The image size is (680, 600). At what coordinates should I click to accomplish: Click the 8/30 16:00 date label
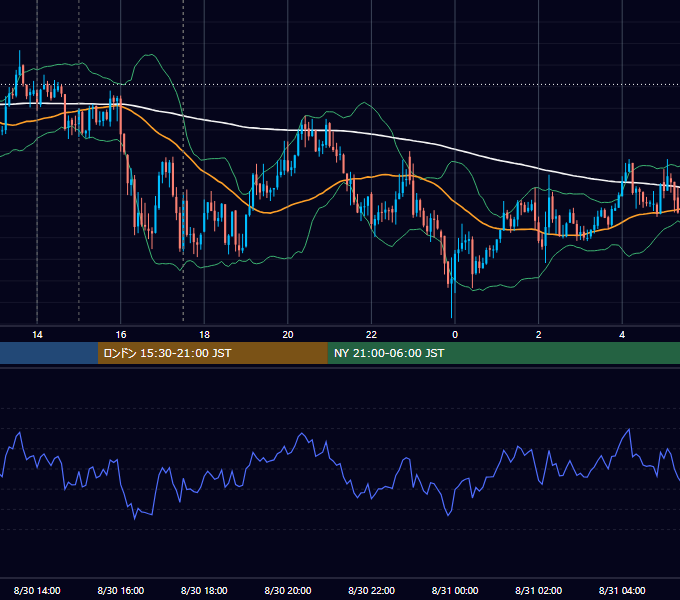[x=121, y=590]
